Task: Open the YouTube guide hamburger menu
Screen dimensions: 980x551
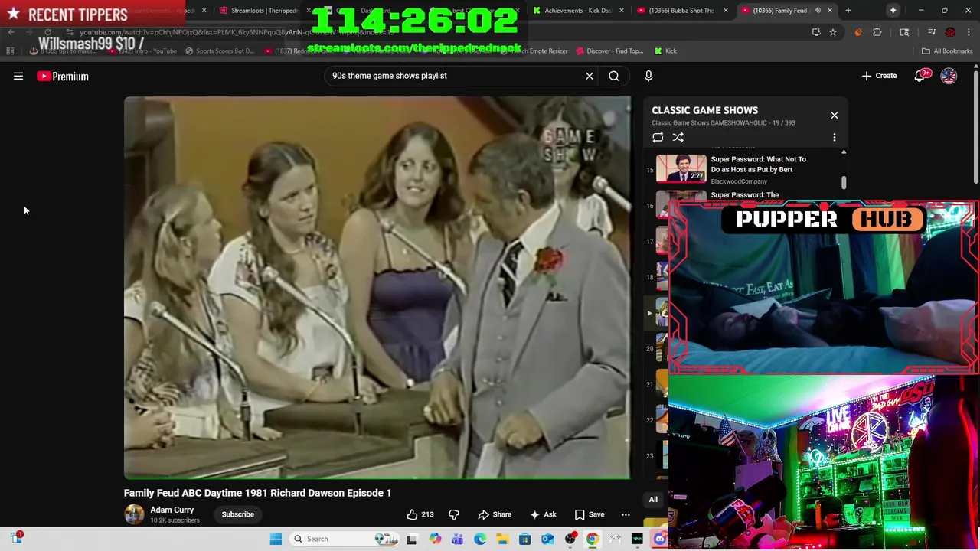Action: click(18, 76)
